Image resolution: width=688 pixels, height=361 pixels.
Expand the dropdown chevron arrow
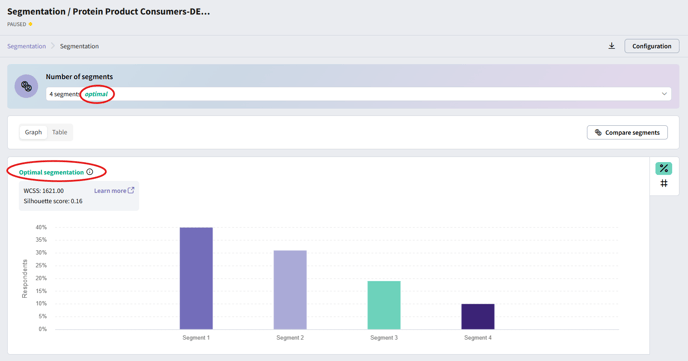[x=664, y=94]
